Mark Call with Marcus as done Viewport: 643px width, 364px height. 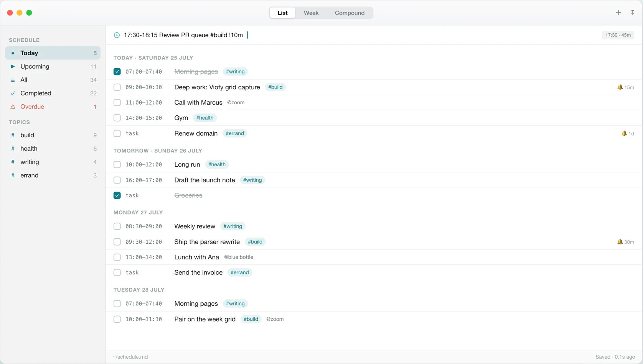pyautogui.click(x=117, y=103)
